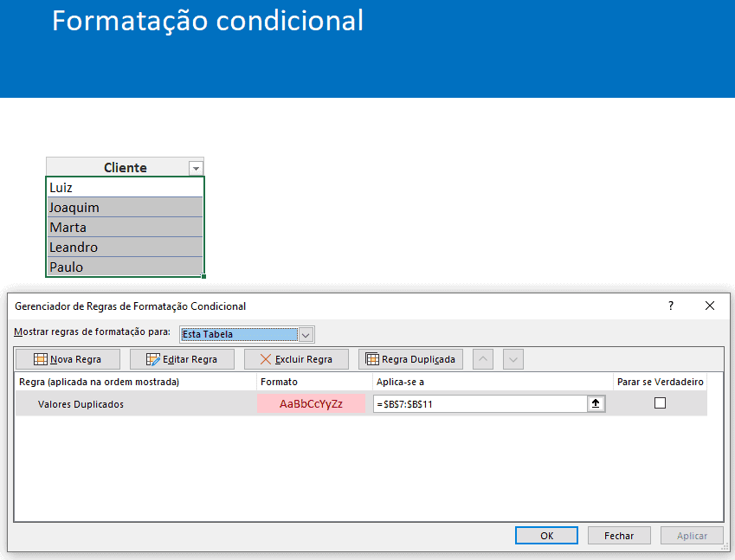Duplicate the rule with Regra Duplicada

point(410,359)
